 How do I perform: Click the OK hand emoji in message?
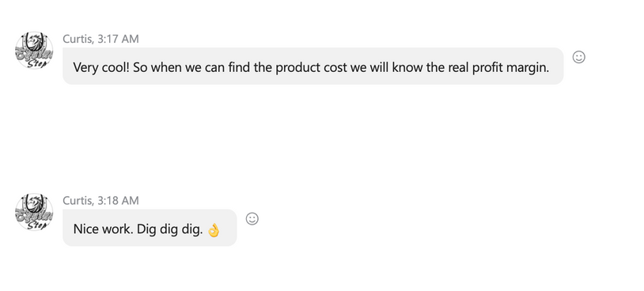[213, 230]
